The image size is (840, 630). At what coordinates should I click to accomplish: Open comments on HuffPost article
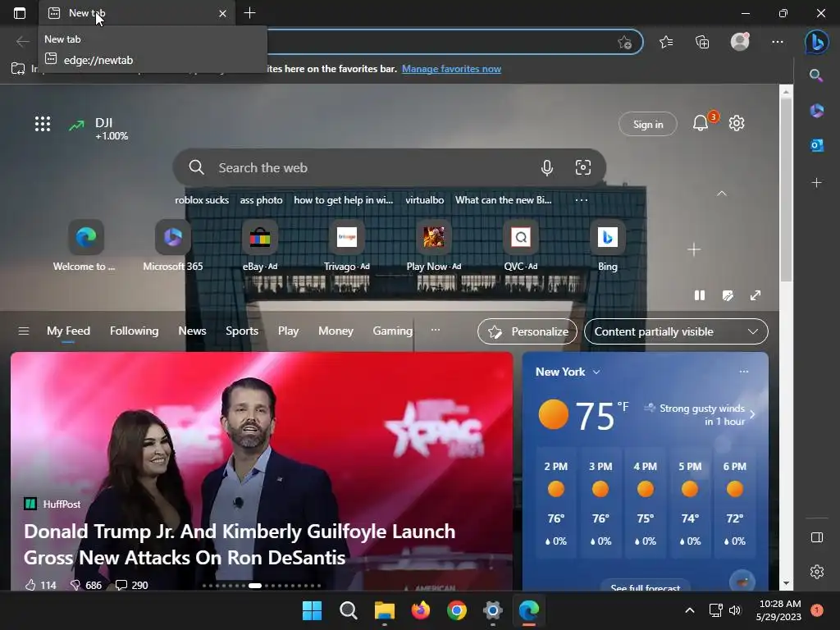click(132, 585)
